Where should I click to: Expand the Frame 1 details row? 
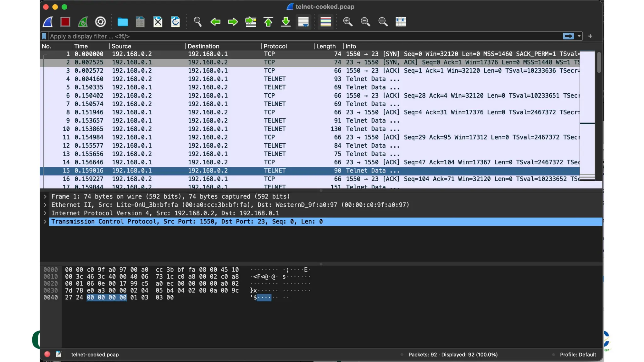[45, 197]
